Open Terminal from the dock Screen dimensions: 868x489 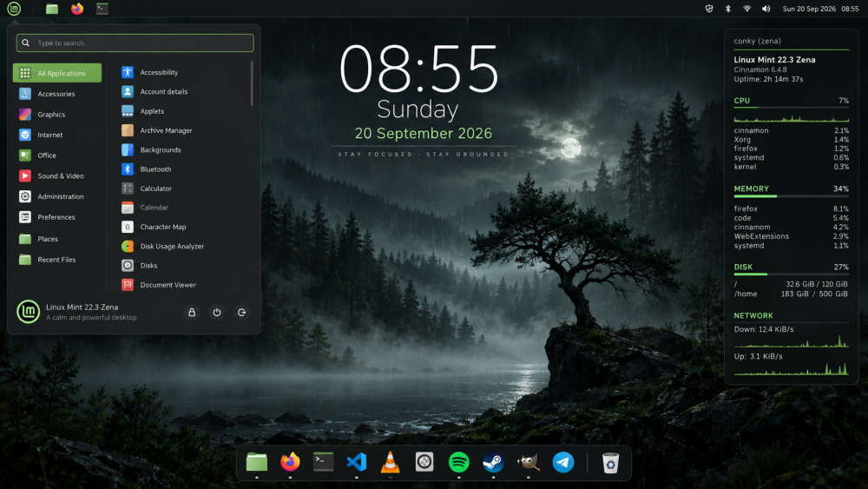click(x=323, y=462)
